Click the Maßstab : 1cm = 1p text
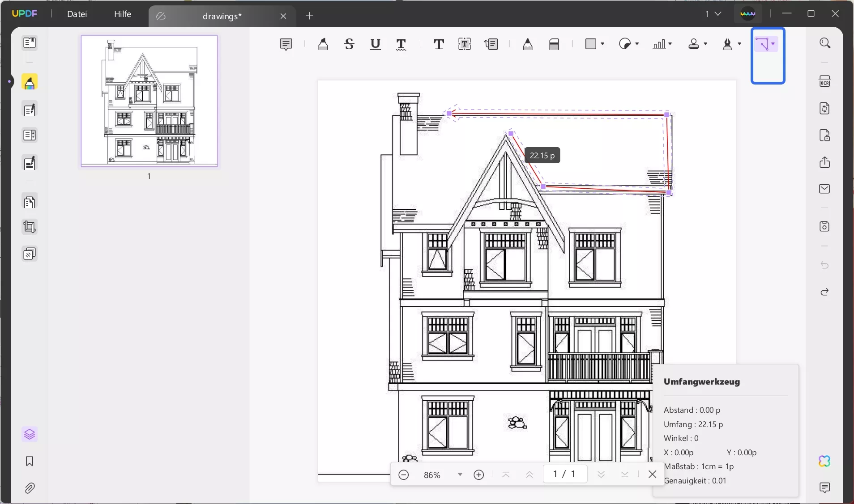Viewport: 854px width, 504px height. click(699, 466)
